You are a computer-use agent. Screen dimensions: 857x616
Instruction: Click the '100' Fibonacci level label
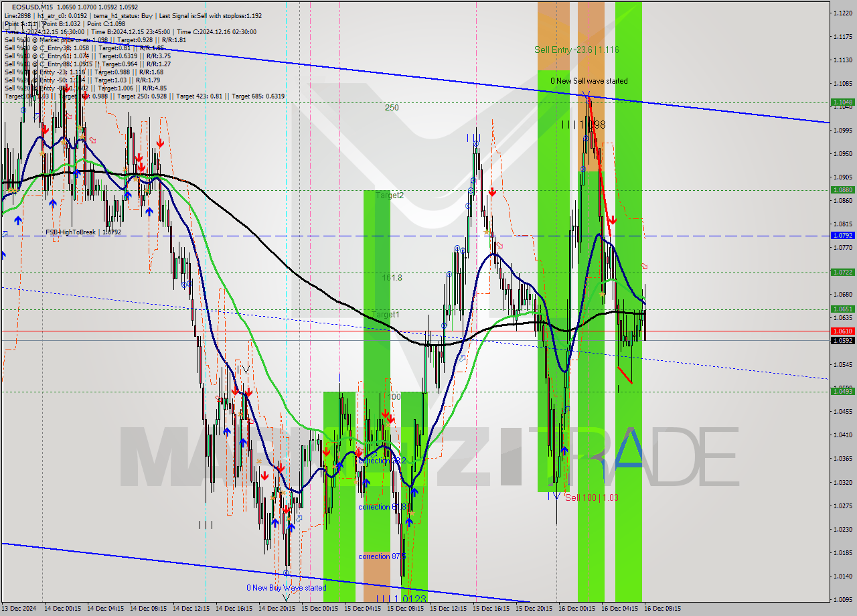pos(394,397)
